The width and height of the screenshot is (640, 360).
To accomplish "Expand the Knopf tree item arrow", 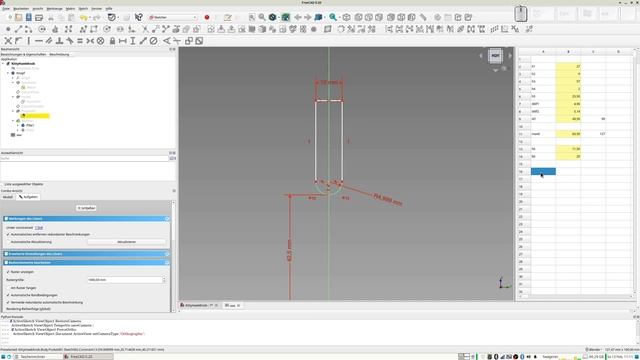I will pyautogui.click(x=8, y=73).
